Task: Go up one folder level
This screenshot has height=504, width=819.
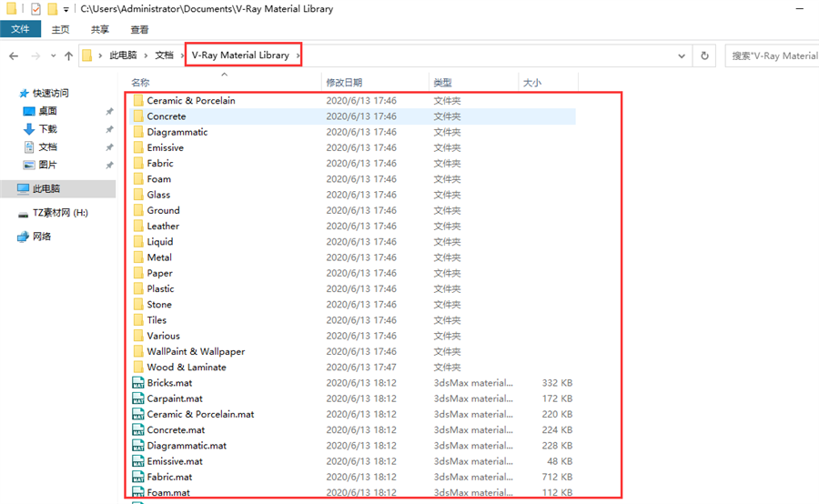Action: [x=68, y=55]
